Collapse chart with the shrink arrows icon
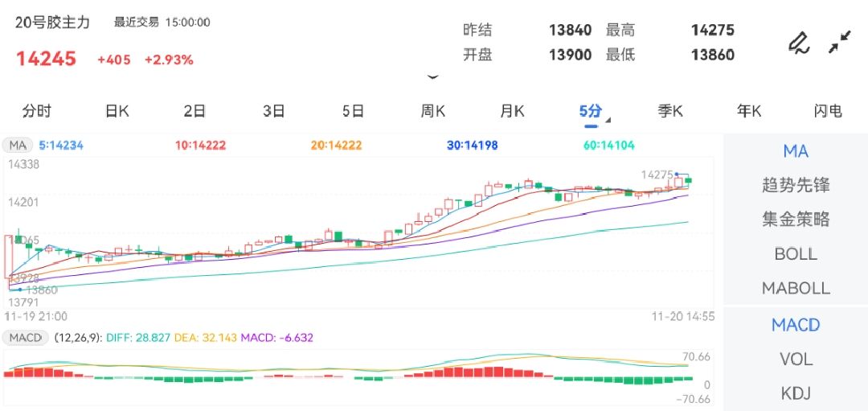868x411 pixels. 840,43
